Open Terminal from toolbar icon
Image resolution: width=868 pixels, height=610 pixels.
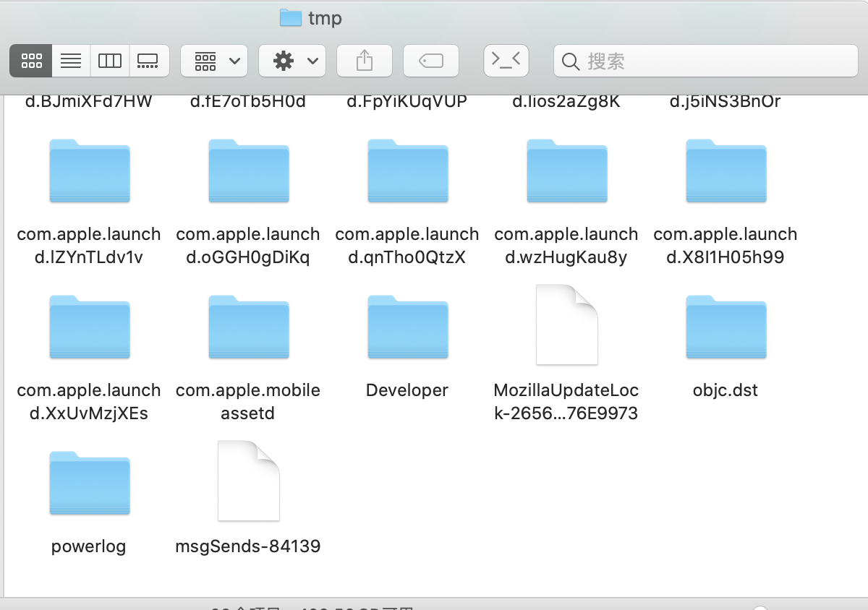tap(506, 61)
